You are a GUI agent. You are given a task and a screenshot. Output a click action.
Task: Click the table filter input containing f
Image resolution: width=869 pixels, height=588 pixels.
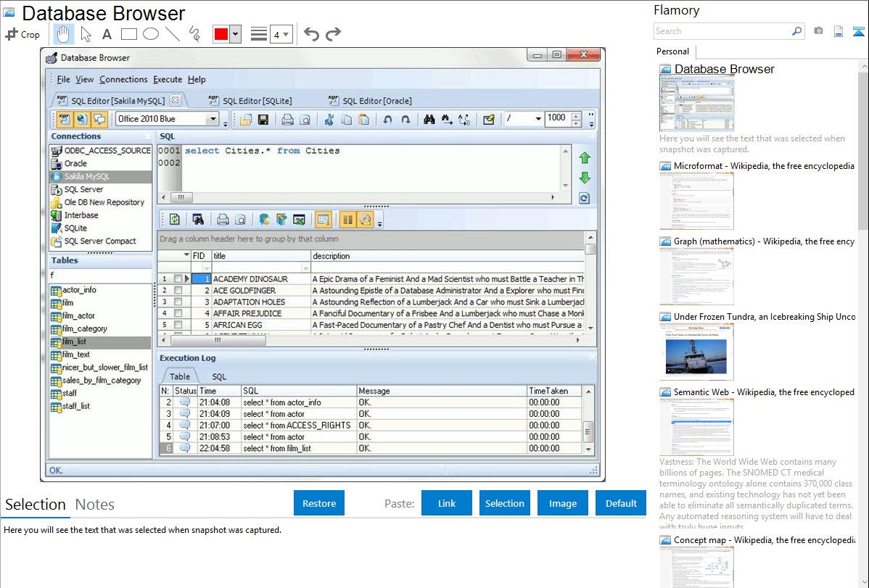100,275
